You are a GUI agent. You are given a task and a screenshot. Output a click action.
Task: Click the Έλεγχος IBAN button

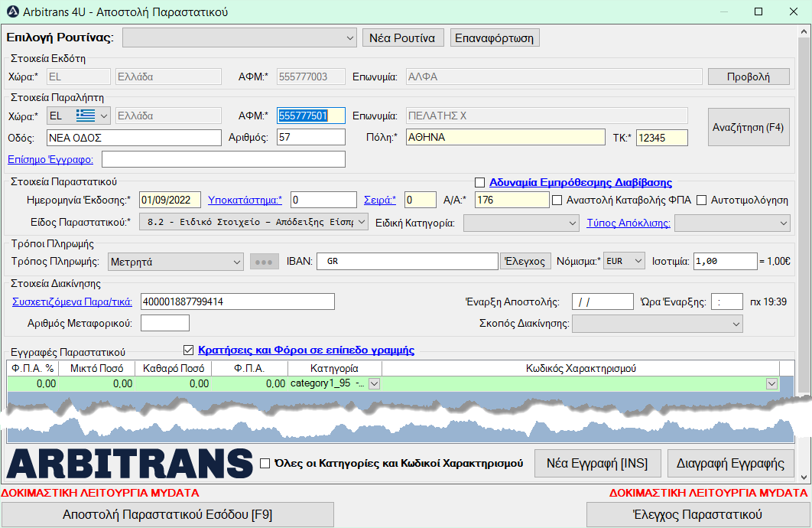525,261
